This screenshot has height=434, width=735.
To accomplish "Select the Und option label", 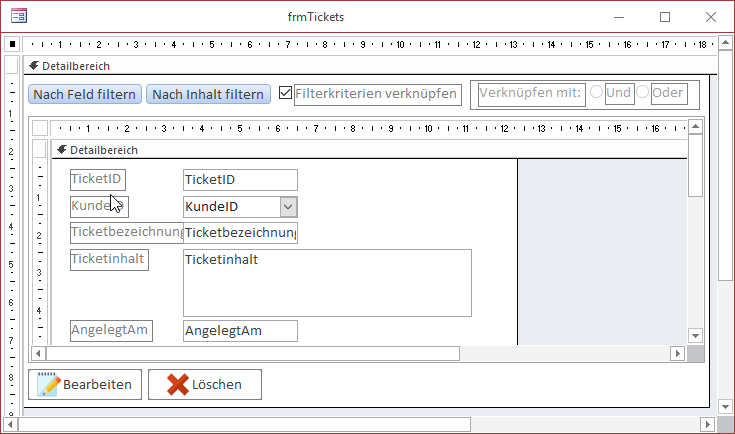I will click(619, 93).
